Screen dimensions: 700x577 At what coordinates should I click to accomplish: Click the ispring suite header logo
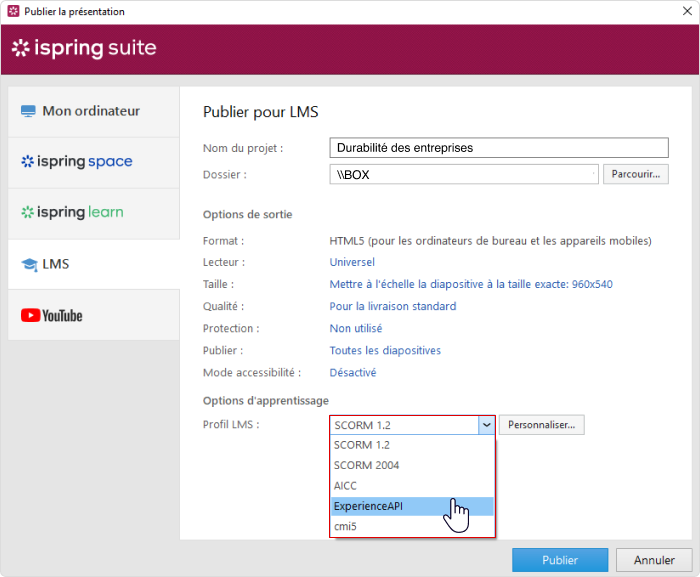(84, 48)
